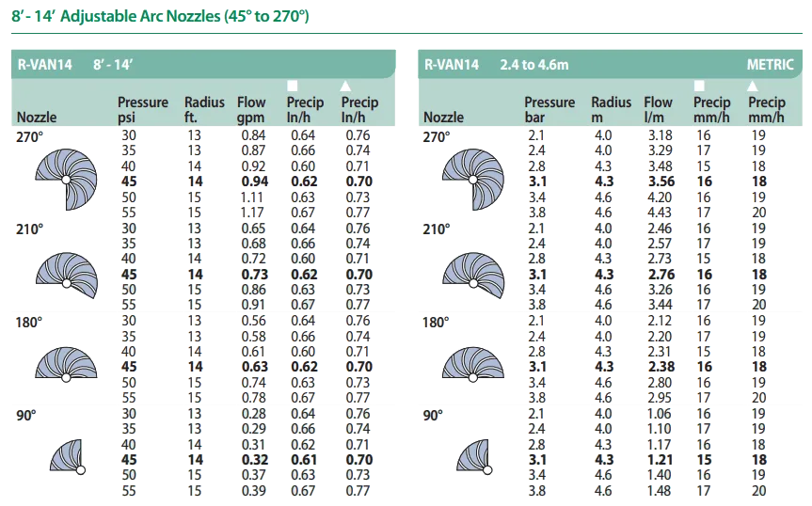The height and width of the screenshot is (506, 812).
Task: Click the 270° label in the psi table
Action: click(29, 137)
